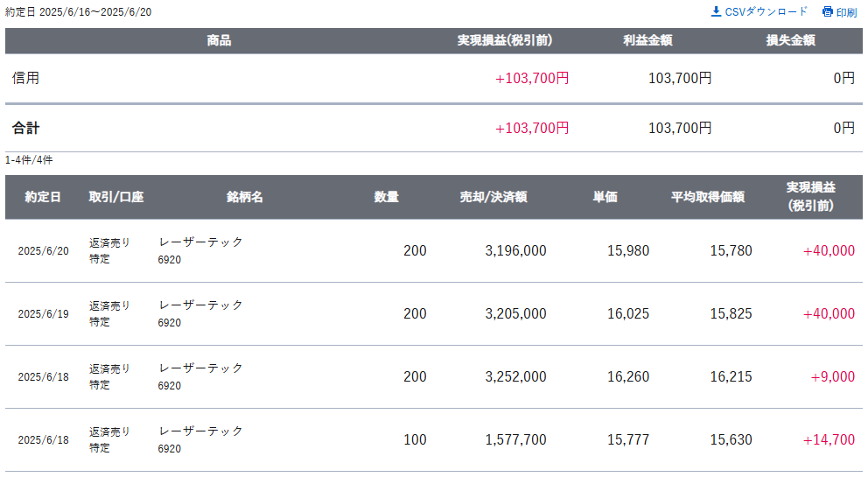Click the 合計 total row label

[x=25, y=129]
